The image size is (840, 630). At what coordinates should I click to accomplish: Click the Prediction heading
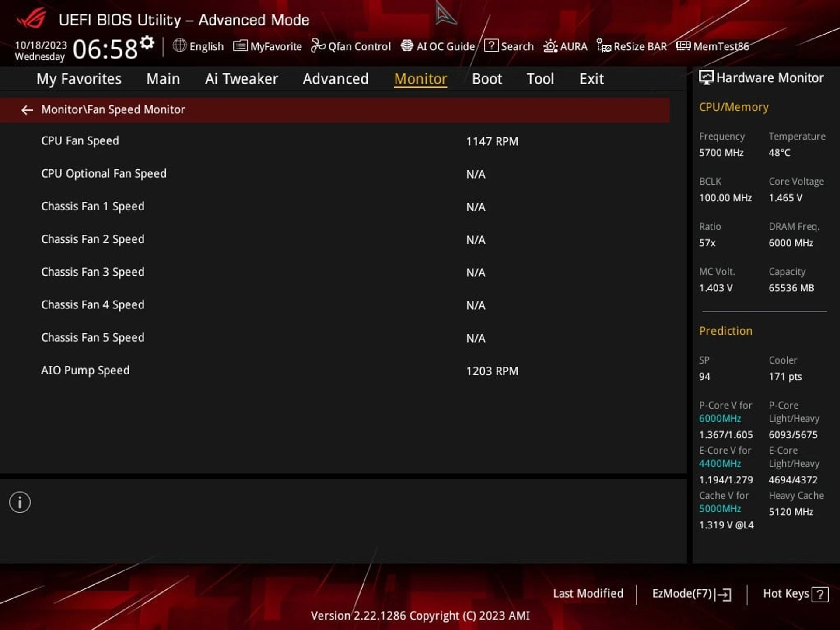[x=725, y=331]
